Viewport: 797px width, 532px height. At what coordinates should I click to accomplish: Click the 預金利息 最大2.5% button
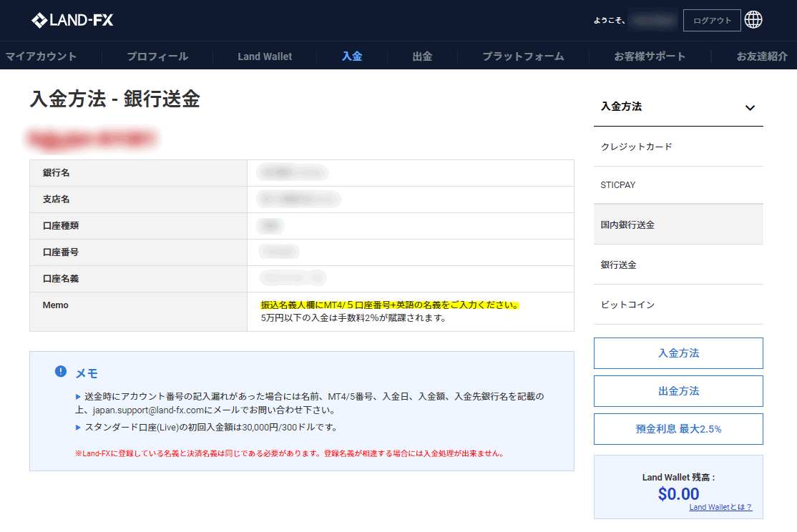click(678, 429)
